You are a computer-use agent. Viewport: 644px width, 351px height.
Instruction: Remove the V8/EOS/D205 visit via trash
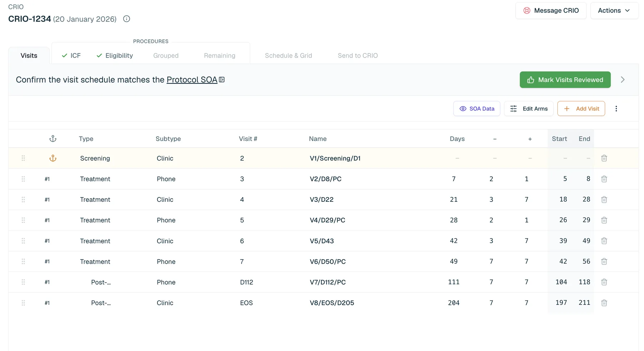604,303
